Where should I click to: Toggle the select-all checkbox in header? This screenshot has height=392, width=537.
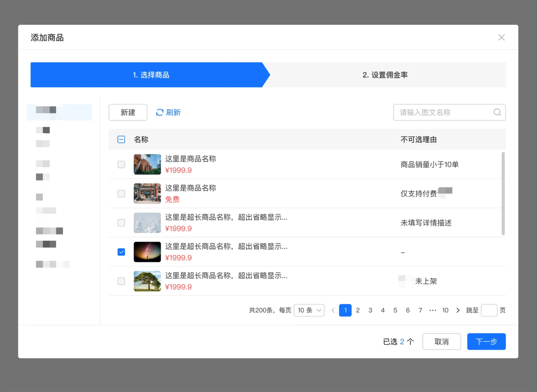[x=121, y=139]
